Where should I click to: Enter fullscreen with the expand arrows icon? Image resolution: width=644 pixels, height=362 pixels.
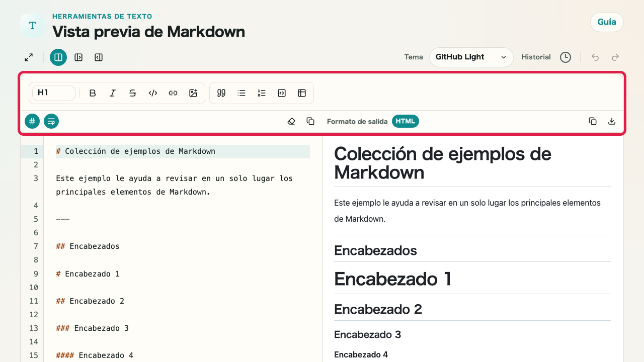pyautogui.click(x=29, y=57)
